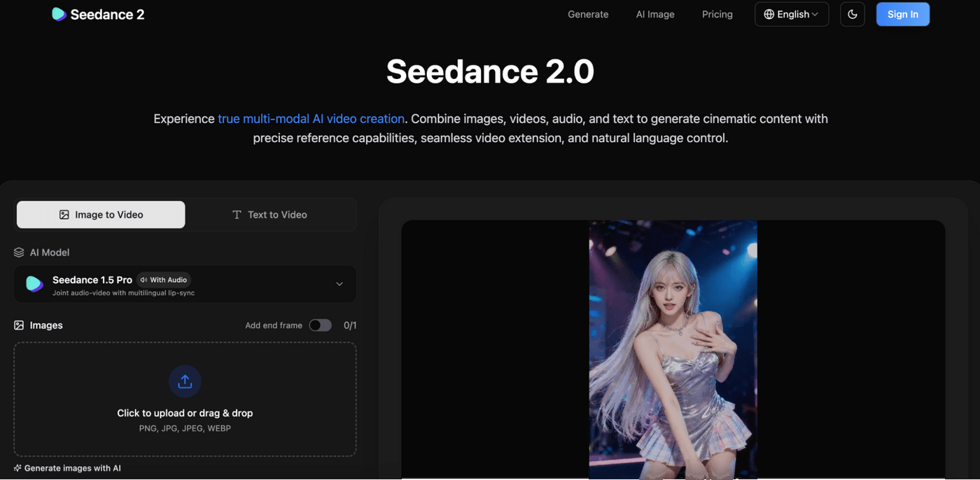This screenshot has width=980, height=480.
Task: Click the upload arrow icon
Action: [185, 381]
